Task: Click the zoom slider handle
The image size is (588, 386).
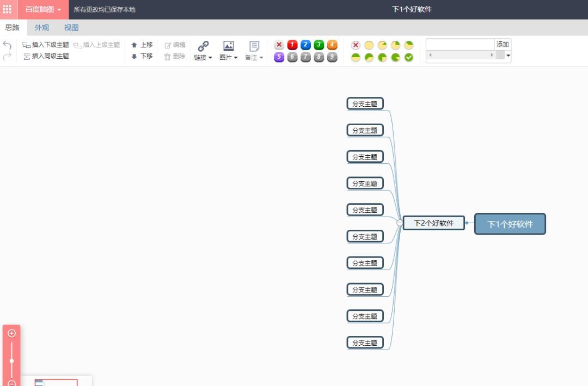Action: (11, 361)
